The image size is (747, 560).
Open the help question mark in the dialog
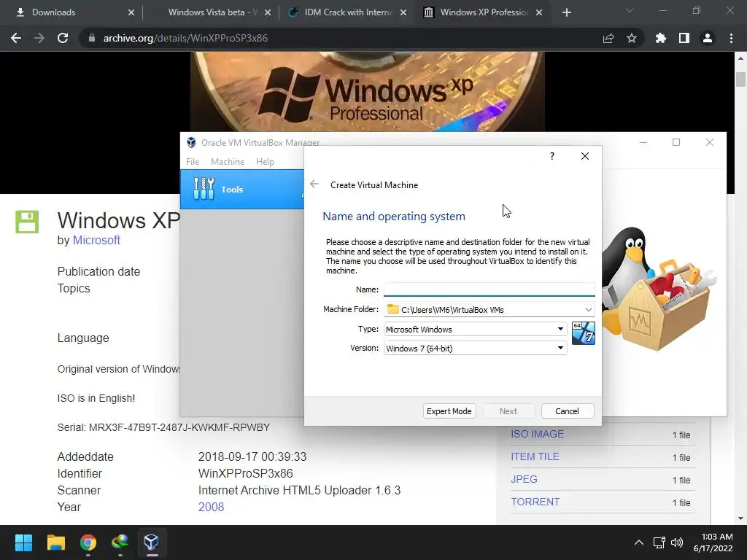(x=551, y=156)
